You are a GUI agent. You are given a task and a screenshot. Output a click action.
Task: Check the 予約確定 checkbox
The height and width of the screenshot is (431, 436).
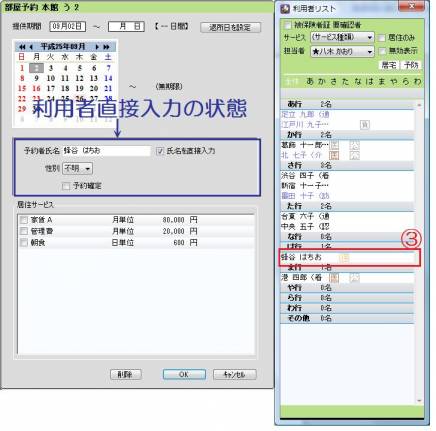66,186
